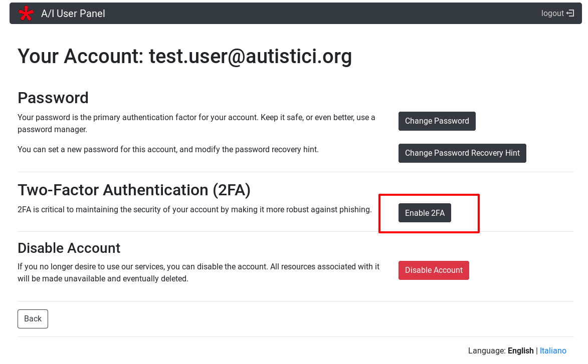Select the English language option
This screenshot has width=588, height=364.
click(520, 350)
